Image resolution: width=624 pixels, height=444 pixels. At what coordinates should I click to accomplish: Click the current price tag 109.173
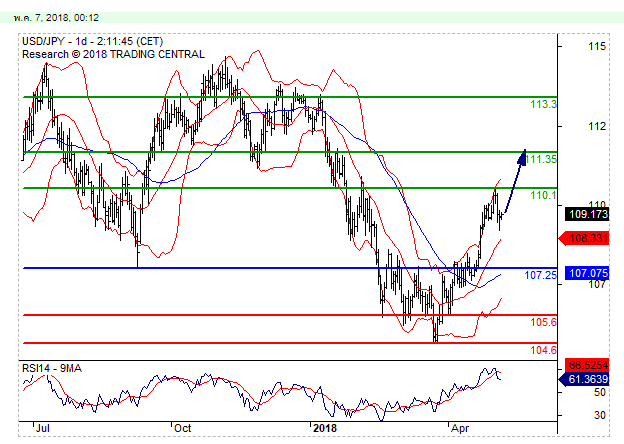(587, 214)
